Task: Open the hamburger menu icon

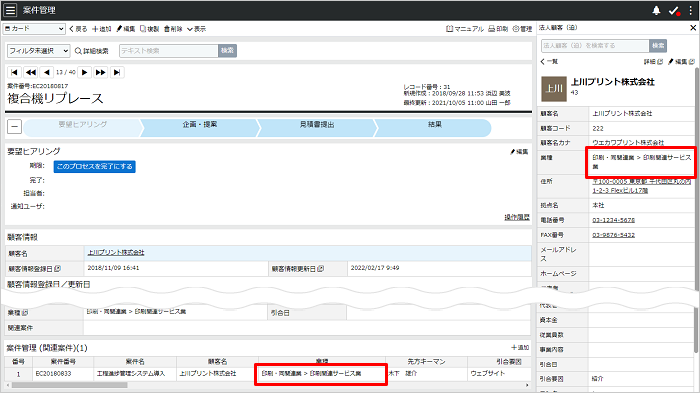Action: [10, 10]
